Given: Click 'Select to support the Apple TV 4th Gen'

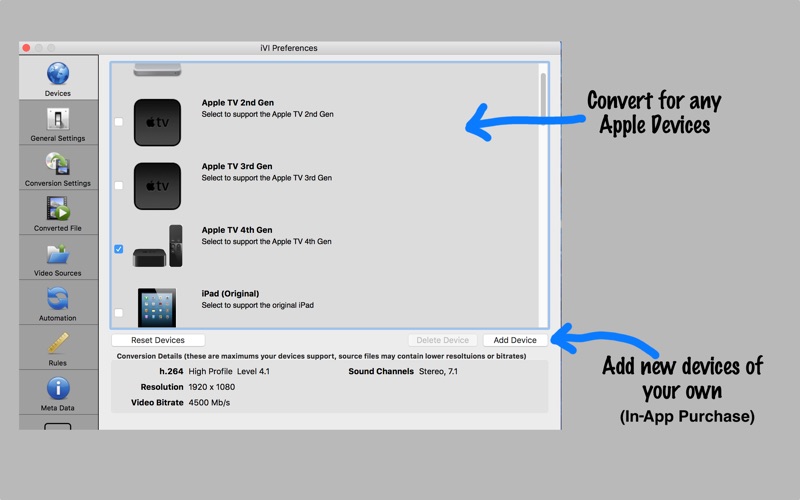Looking at the screenshot, I should click(x=266, y=242).
